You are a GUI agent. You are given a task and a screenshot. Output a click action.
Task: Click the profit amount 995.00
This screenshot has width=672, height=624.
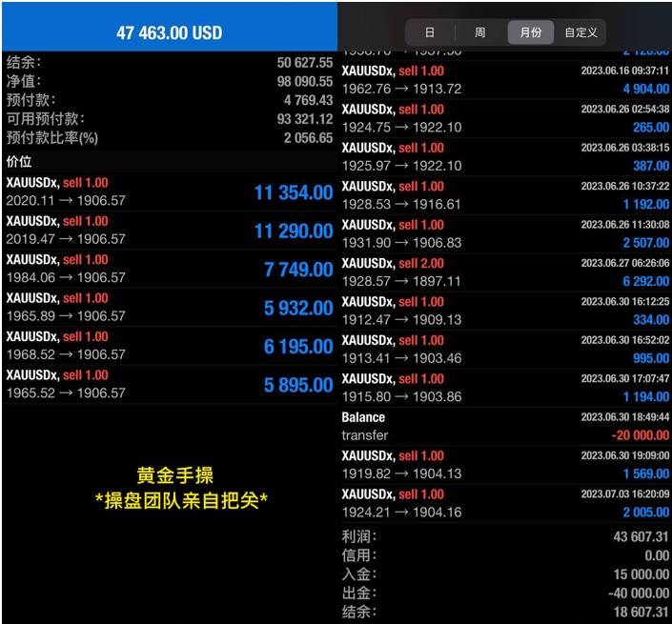tap(651, 359)
